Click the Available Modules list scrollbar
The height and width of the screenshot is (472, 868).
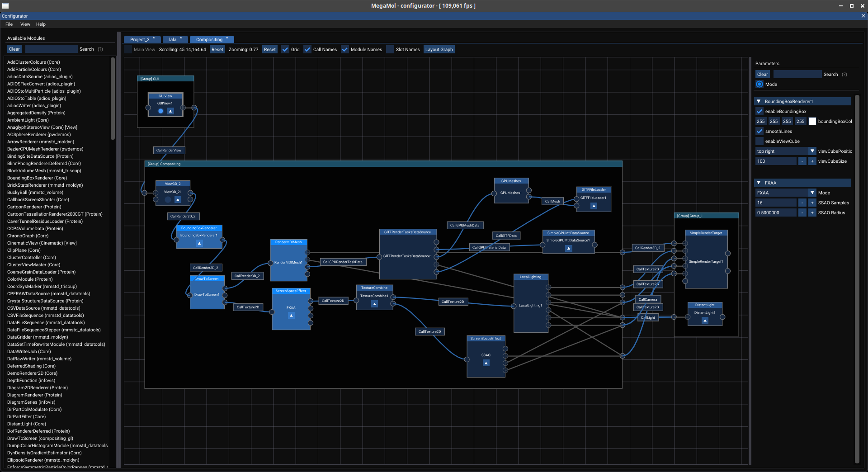pos(113,99)
